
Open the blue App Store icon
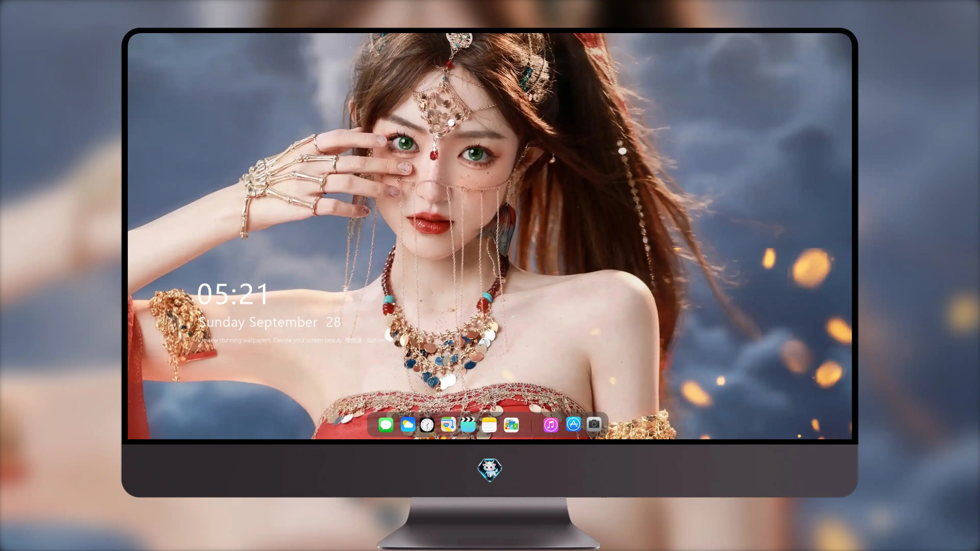click(573, 424)
